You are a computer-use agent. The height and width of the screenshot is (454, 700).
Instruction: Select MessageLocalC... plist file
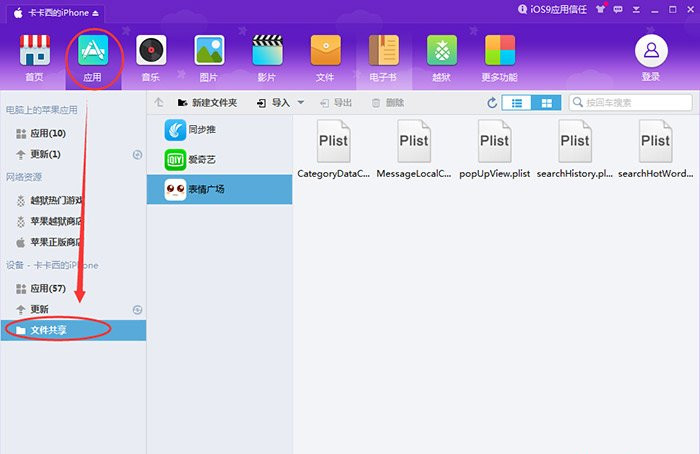(x=414, y=150)
